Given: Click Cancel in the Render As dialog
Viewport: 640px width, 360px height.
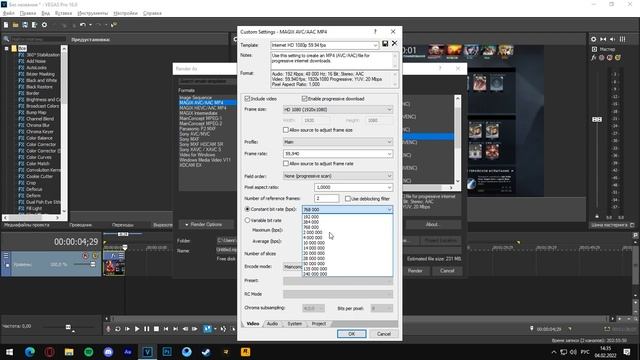Looking at the screenshot, I should 447,271.
